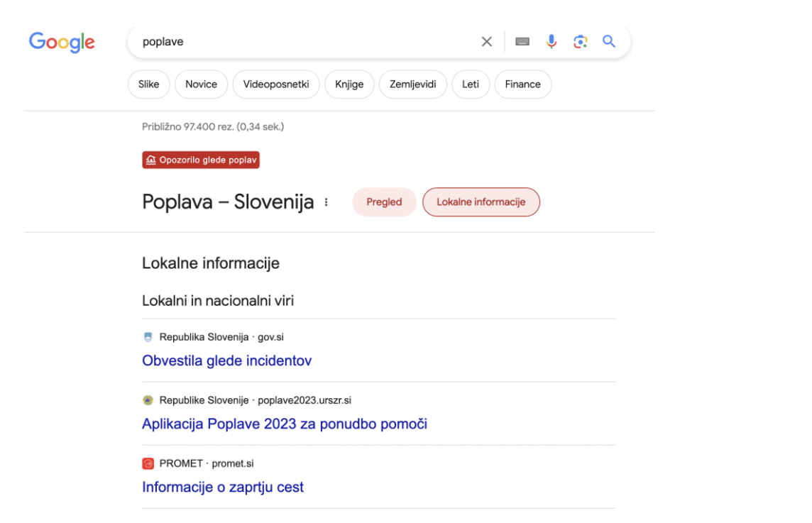
Task: Open the Zemljevidi filter
Action: pyautogui.click(x=412, y=84)
